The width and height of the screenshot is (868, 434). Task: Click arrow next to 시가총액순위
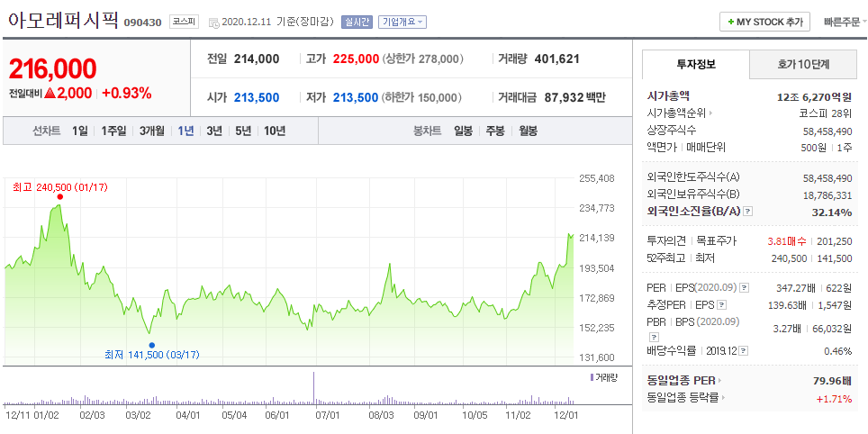pos(710,113)
